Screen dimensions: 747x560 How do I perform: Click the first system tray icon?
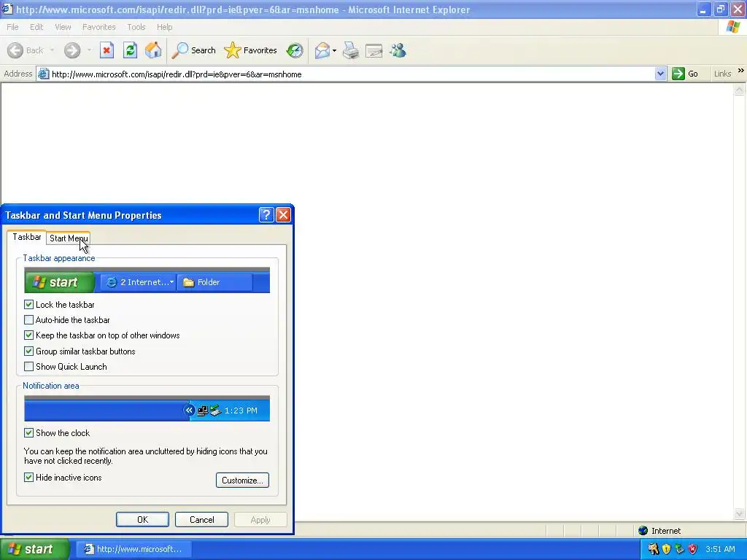(x=653, y=549)
